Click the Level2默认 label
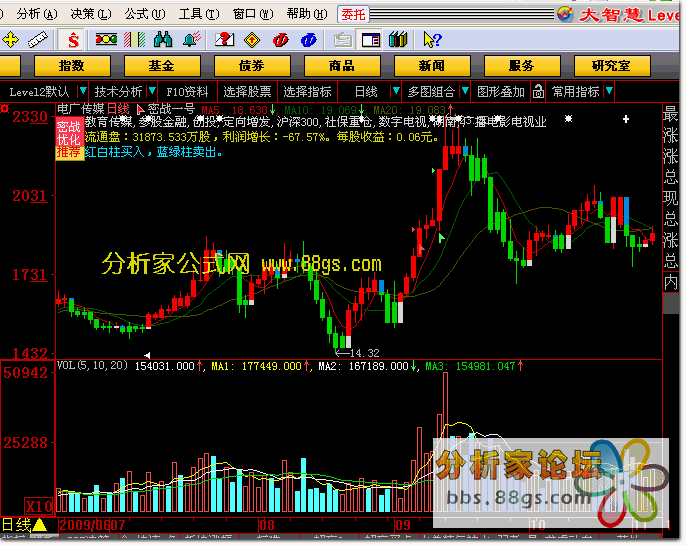Viewport: 686px width, 545px height. 39,92
